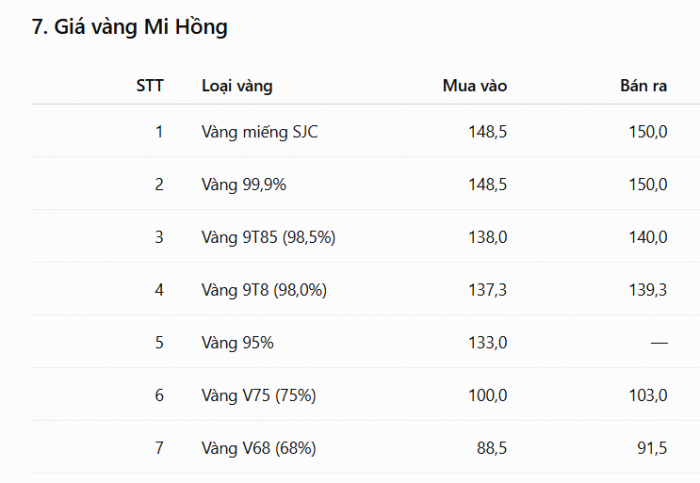The height and width of the screenshot is (483, 700).
Task: Select the 9T85 sell price 140,0
Action: point(648,237)
